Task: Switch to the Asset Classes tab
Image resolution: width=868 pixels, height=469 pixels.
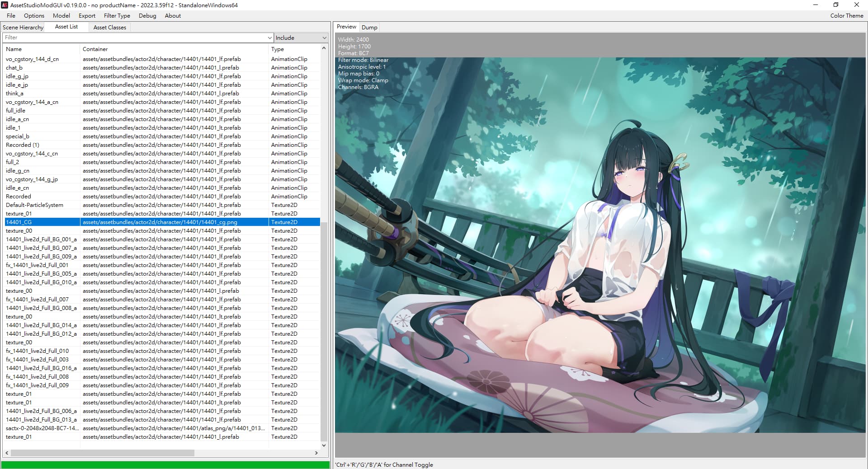Action: point(109,27)
